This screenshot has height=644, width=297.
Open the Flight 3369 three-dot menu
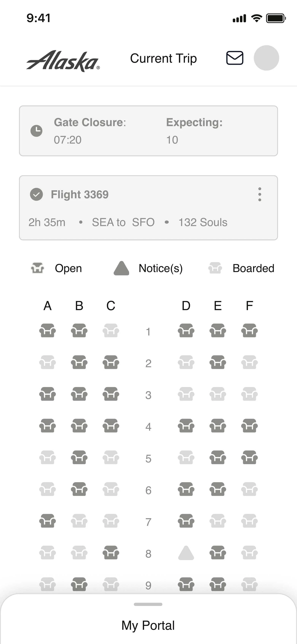(260, 194)
